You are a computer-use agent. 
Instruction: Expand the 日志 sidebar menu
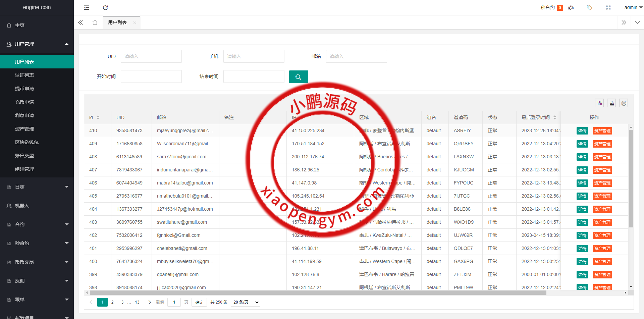pyautogui.click(x=37, y=187)
